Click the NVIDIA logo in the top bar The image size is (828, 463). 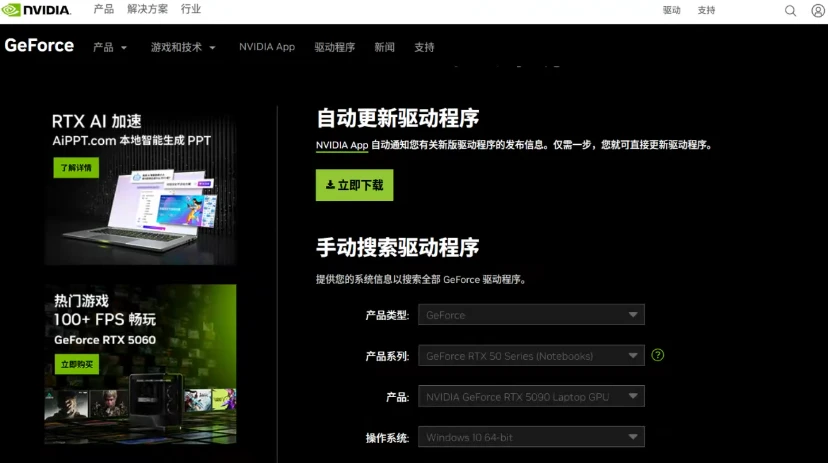(37, 10)
